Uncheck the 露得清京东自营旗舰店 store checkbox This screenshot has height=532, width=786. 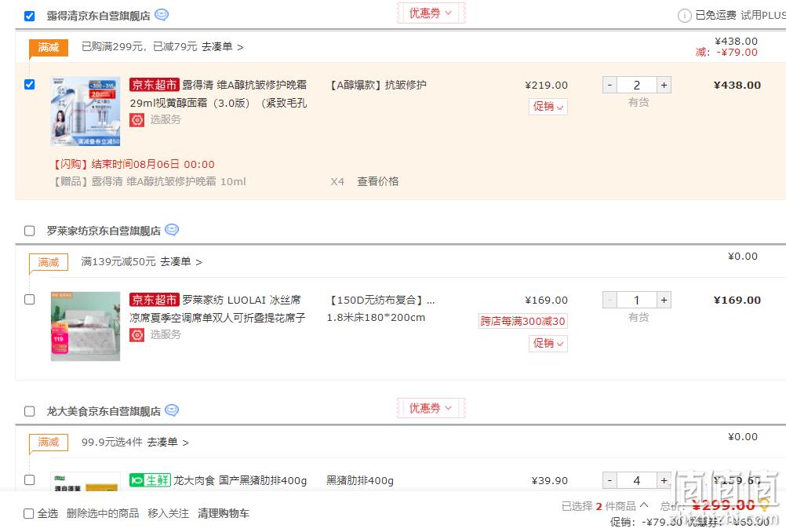pos(30,16)
